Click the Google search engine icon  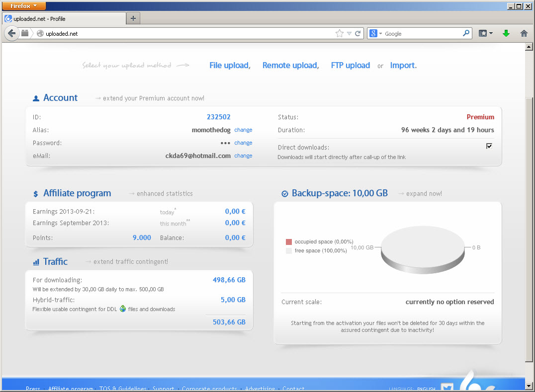pyautogui.click(x=373, y=33)
